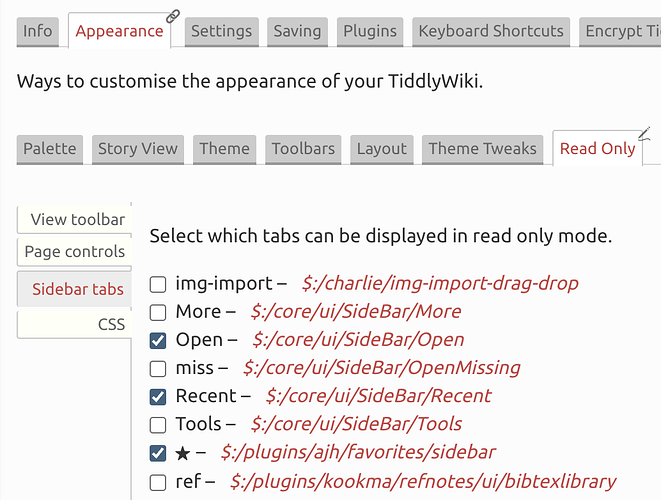661x500 pixels.
Task: Click the chain link icon beside Appearance tab
Action: pyautogui.click(x=172, y=15)
